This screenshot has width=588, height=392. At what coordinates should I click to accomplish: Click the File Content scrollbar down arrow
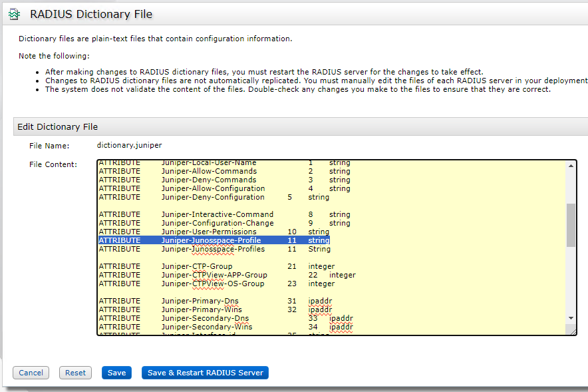(x=571, y=318)
